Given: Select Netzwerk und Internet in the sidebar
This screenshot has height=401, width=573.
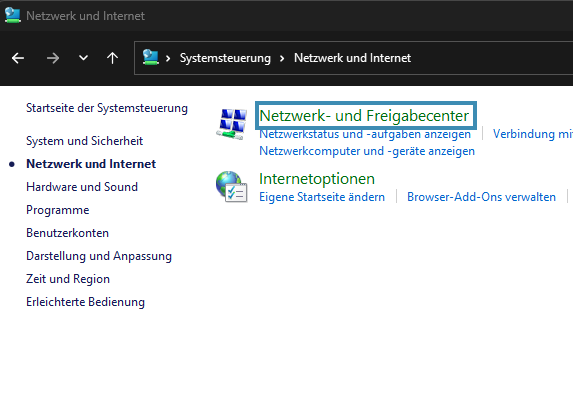Looking at the screenshot, I should point(91,164).
